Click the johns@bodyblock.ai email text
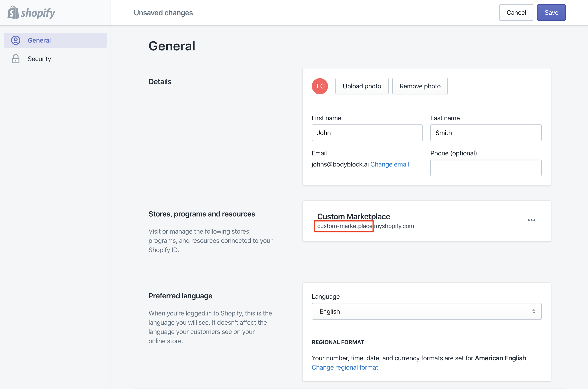588x389 pixels. click(340, 164)
